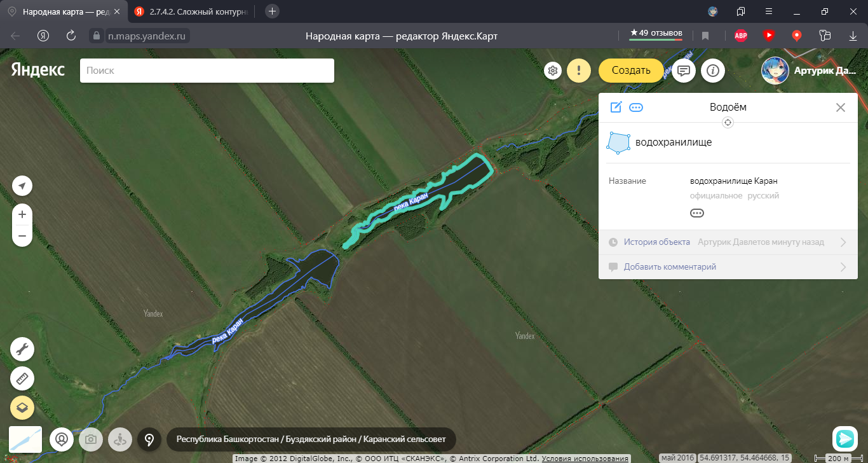Click my location arrow button
This screenshot has height=463, width=868.
22,186
